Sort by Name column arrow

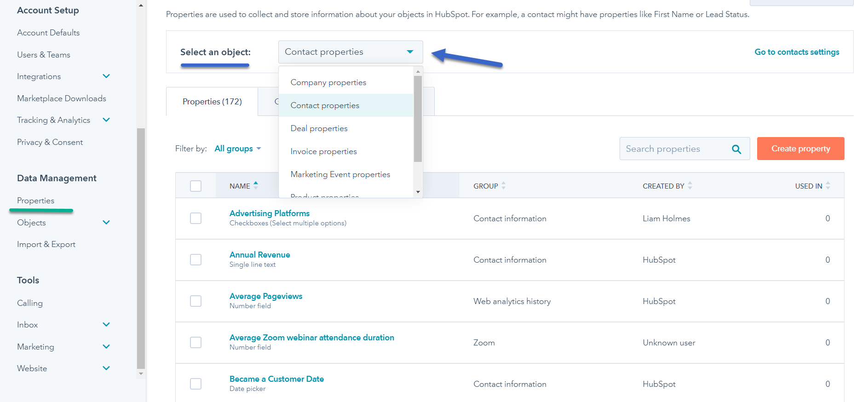coord(256,185)
